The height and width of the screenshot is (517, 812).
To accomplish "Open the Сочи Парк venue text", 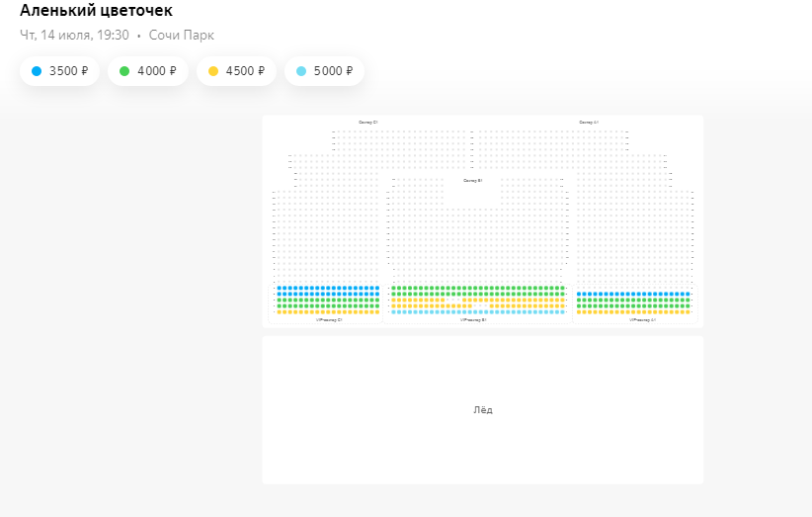I will (x=181, y=35).
